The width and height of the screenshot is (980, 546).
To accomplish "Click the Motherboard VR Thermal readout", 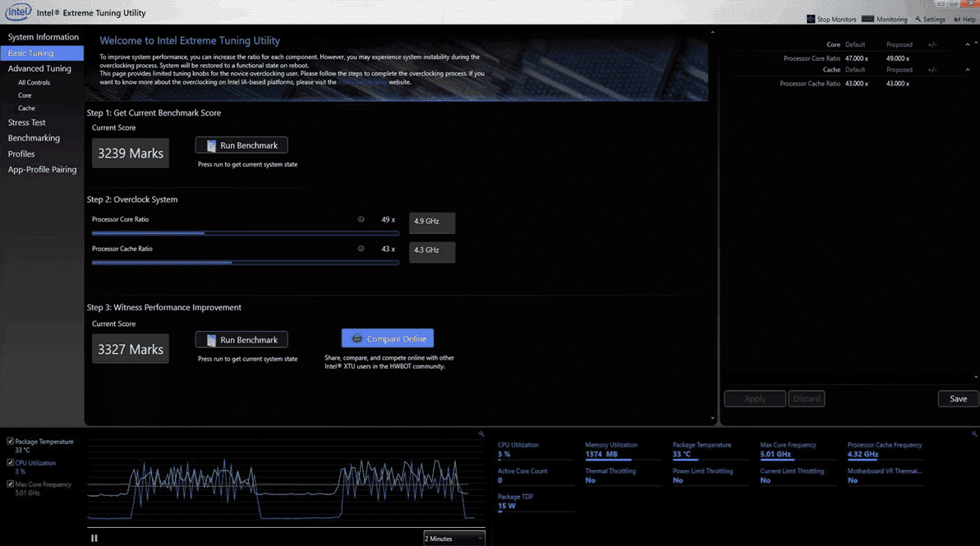I will pyautogui.click(x=885, y=475).
